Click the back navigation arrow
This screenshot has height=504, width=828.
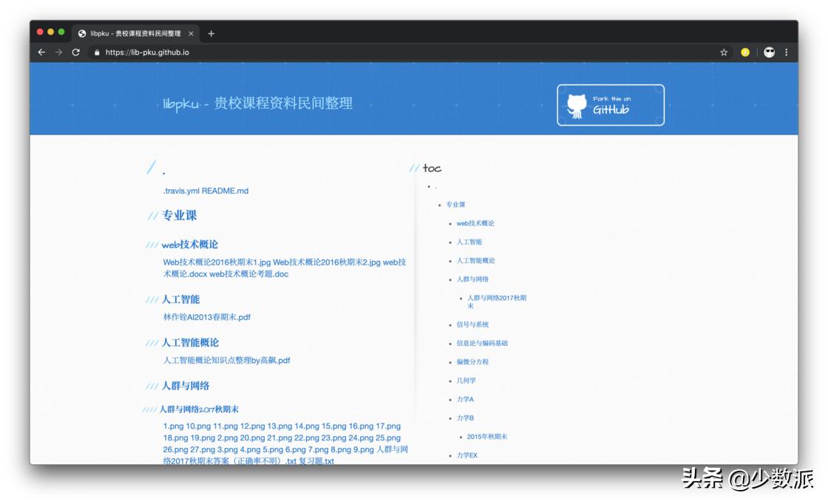(x=41, y=52)
